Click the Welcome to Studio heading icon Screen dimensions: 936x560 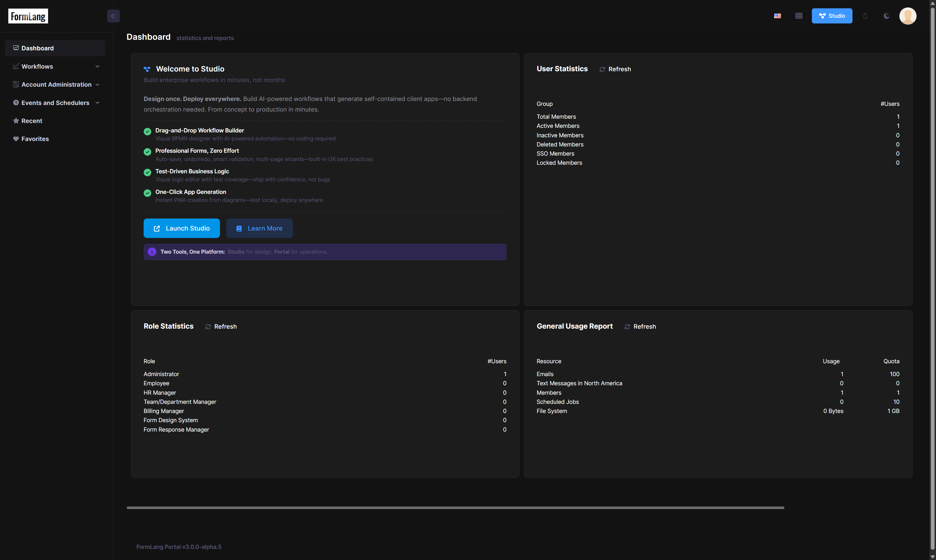pos(147,69)
